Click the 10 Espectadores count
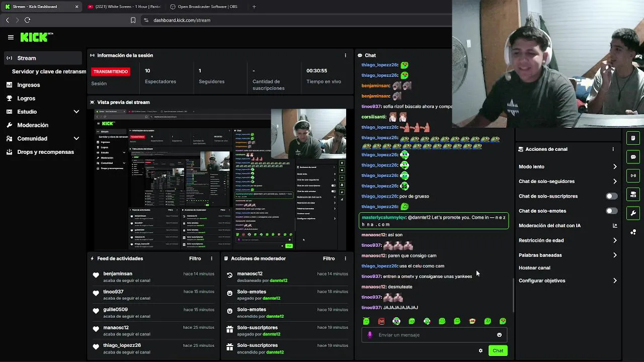 click(x=147, y=71)
